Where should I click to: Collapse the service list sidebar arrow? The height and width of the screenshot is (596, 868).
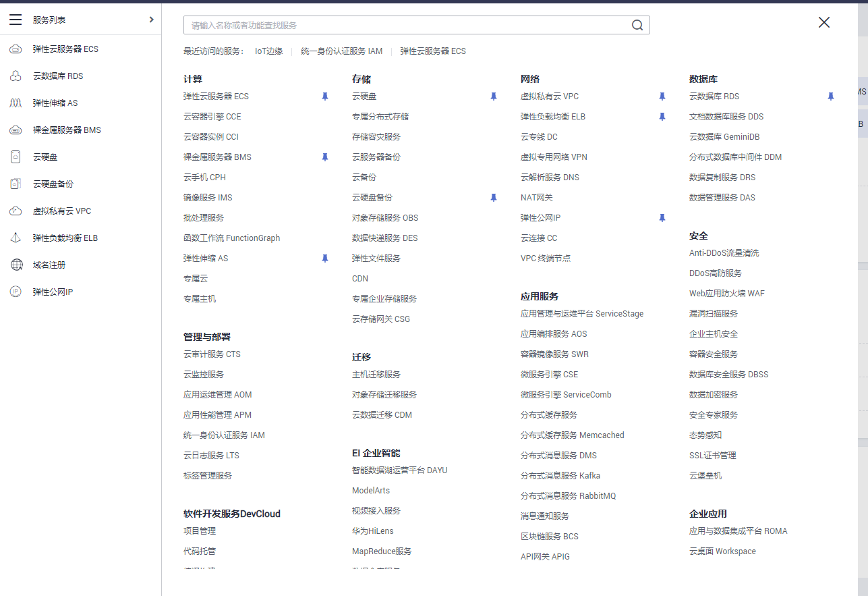[x=151, y=20]
